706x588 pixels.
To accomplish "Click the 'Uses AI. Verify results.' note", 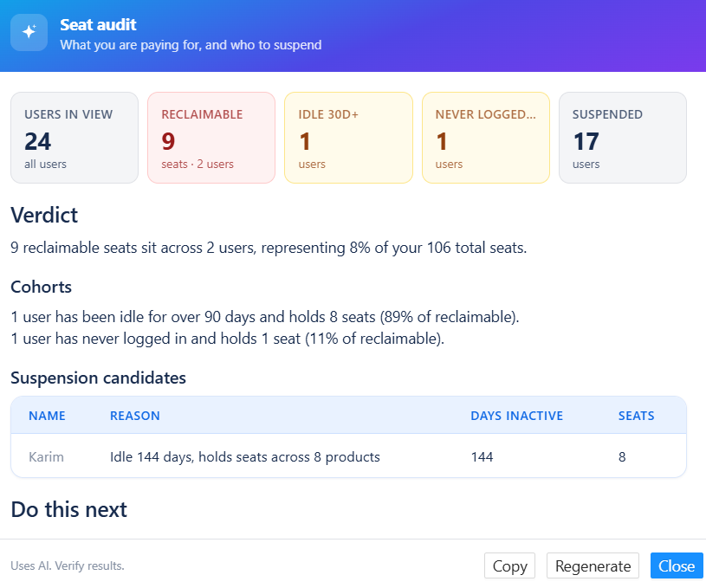I will [68, 565].
